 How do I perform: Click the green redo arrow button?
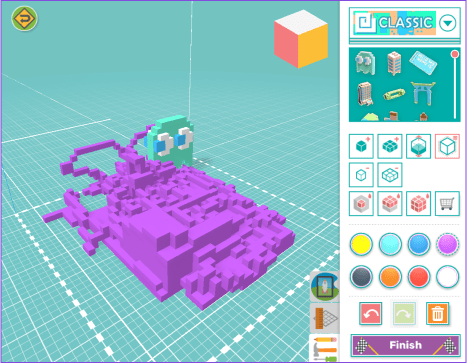(x=404, y=313)
